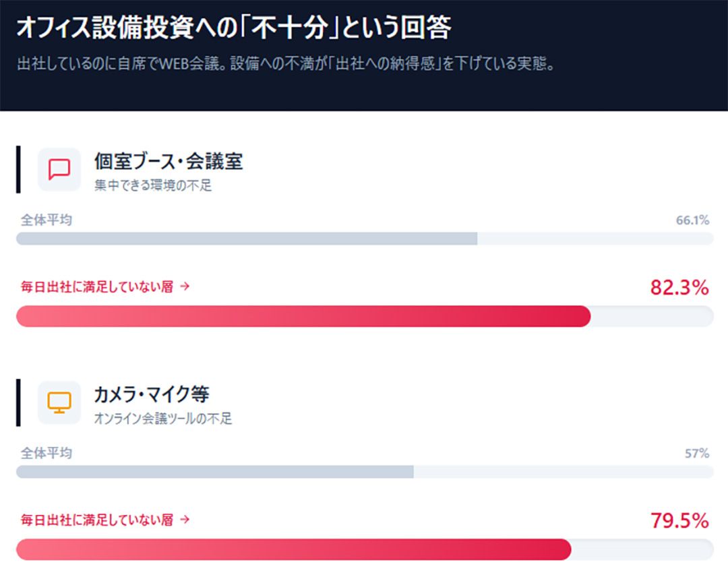Click the red 82.3% progress bar
Viewport: 728px width, 583px height.
tap(303, 316)
